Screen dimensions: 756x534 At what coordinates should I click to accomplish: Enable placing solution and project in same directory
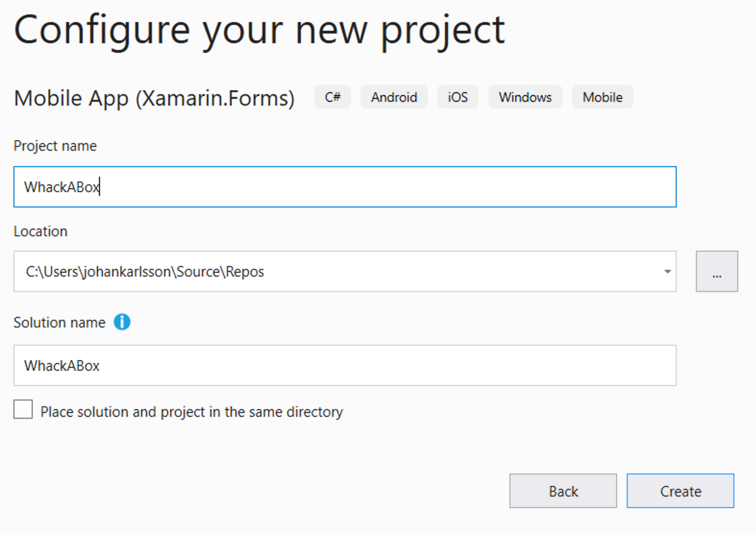click(x=23, y=410)
